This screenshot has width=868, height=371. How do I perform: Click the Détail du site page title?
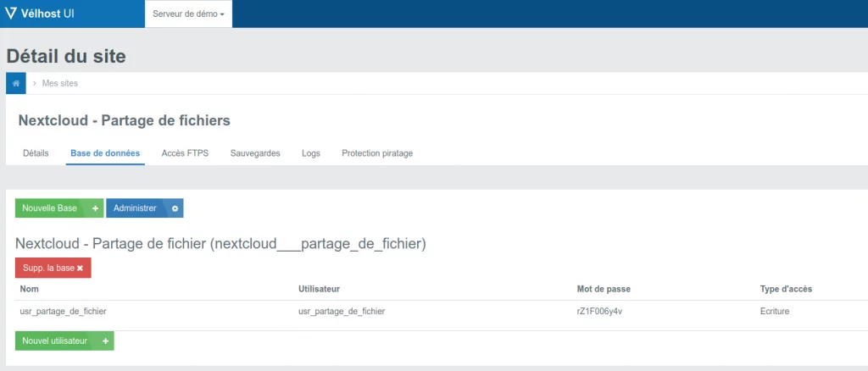pos(66,57)
